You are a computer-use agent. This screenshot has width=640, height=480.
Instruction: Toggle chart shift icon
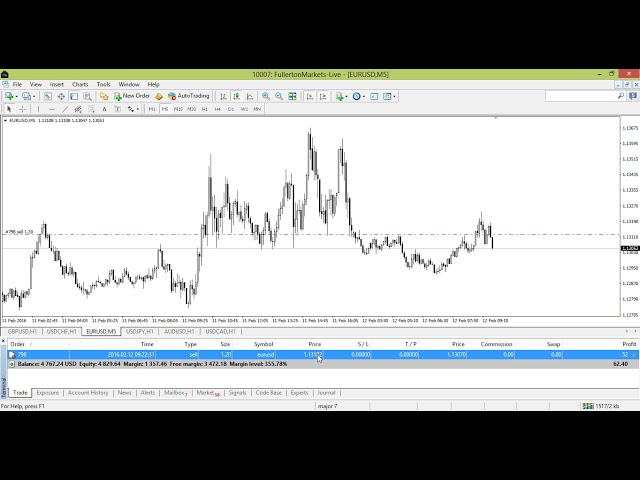322,96
